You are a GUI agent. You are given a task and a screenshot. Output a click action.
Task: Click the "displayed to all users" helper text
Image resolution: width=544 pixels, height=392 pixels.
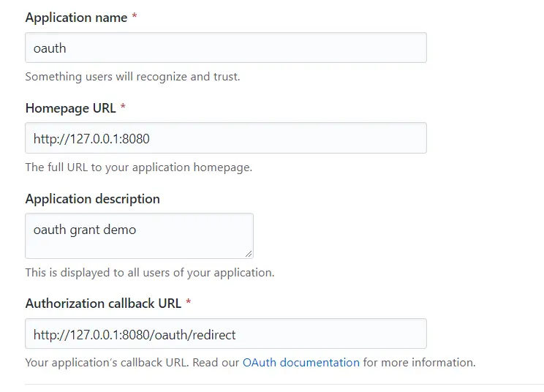point(149,273)
